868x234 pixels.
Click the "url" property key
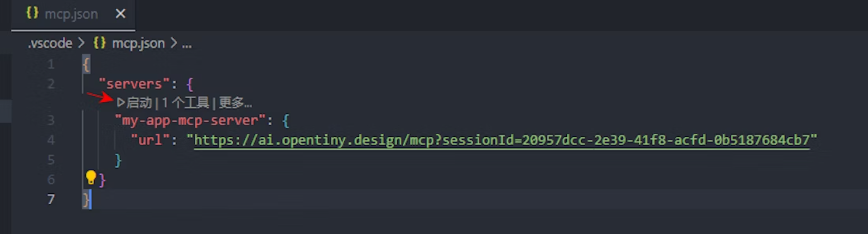(x=150, y=140)
